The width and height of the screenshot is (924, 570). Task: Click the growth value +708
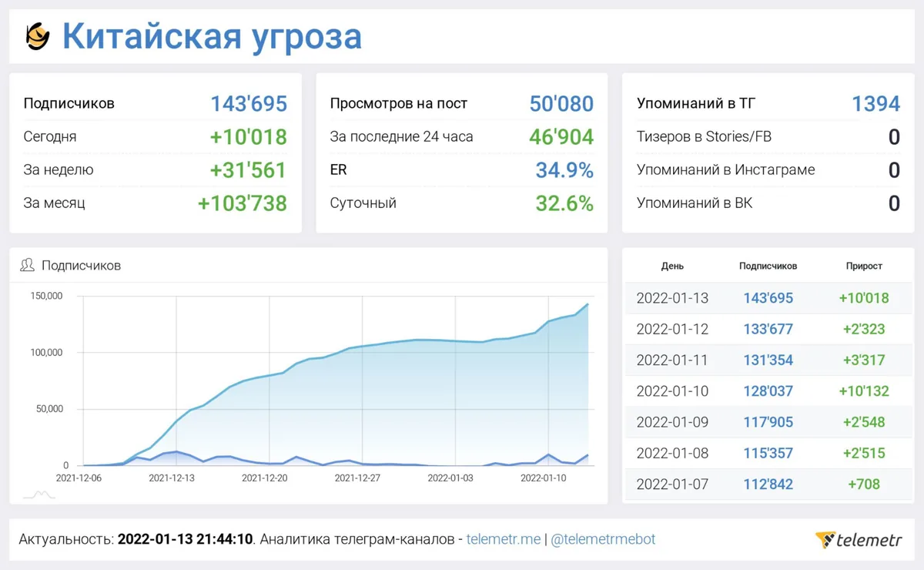[864, 484]
